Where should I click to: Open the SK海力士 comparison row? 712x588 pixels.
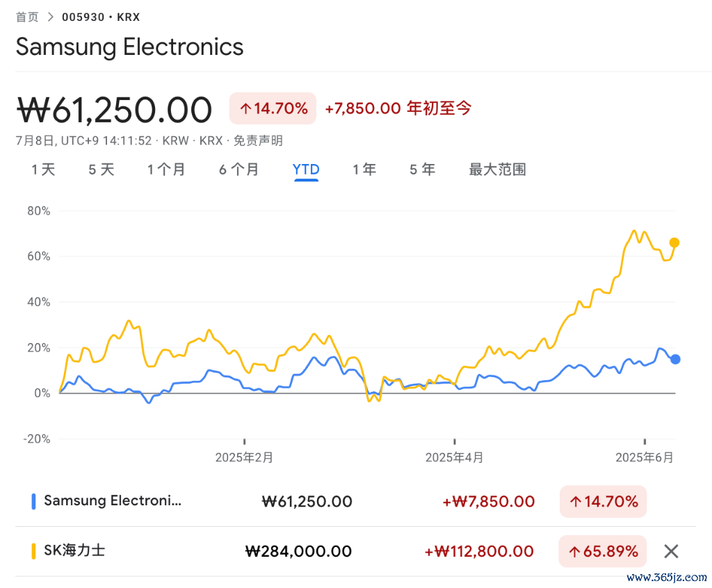pyautogui.click(x=355, y=551)
